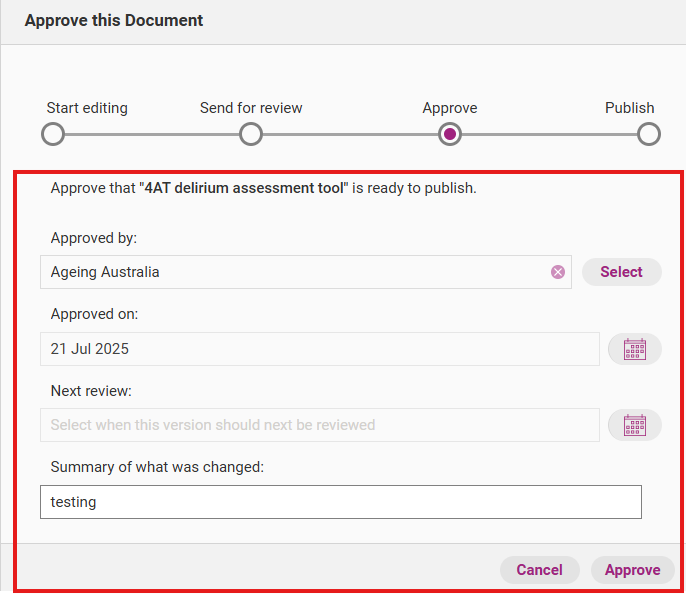This screenshot has width=686, height=594.
Task: Click the 'Approve this Document' dialog title
Action: click(114, 20)
